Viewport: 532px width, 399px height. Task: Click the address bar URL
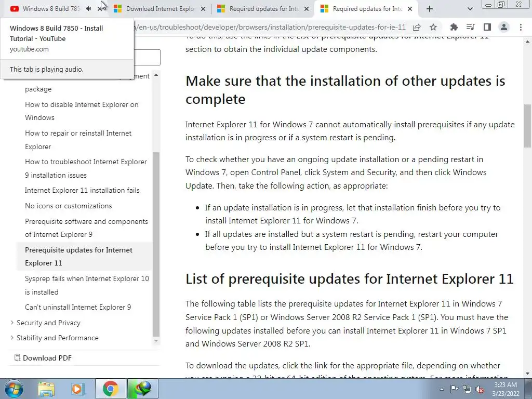pyautogui.click(x=270, y=27)
